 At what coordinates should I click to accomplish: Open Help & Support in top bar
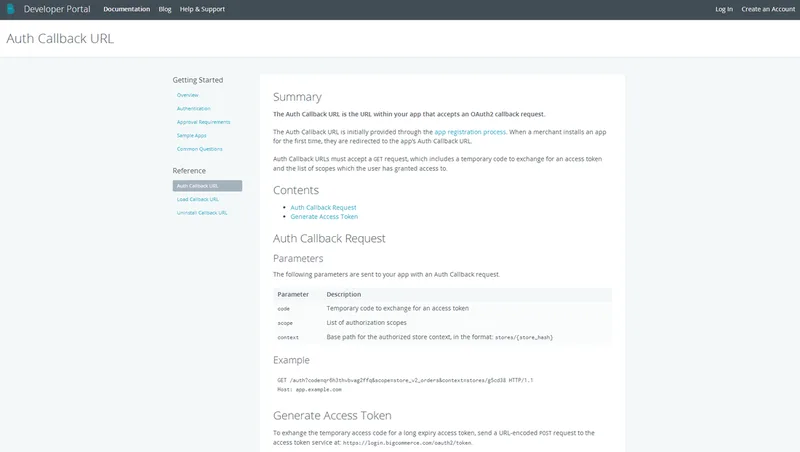tap(202, 9)
